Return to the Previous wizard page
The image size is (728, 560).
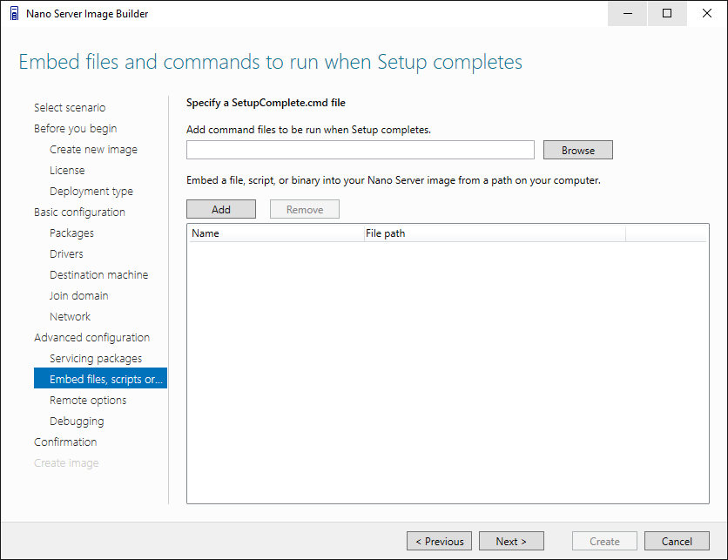click(x=440, y=541)
